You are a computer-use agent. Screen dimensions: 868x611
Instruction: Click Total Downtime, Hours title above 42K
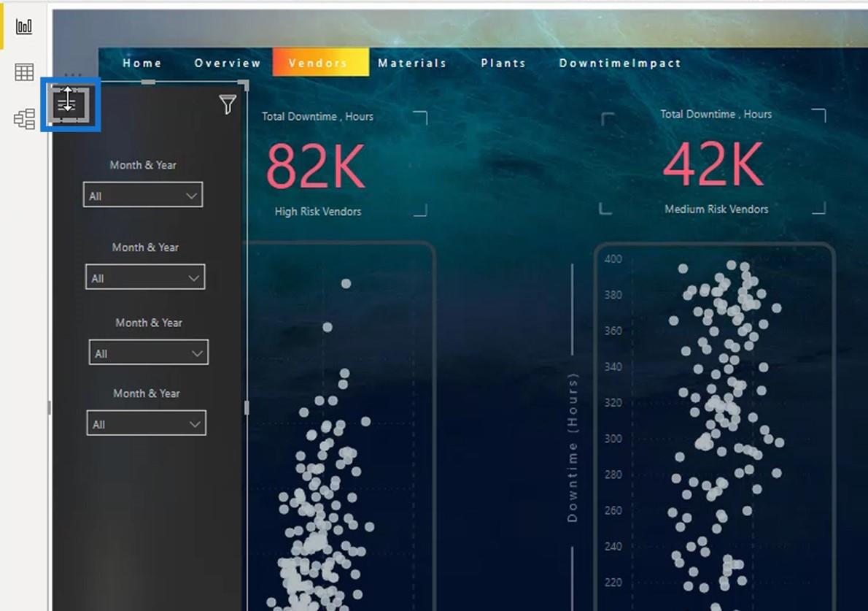click(x=716, y=114)
